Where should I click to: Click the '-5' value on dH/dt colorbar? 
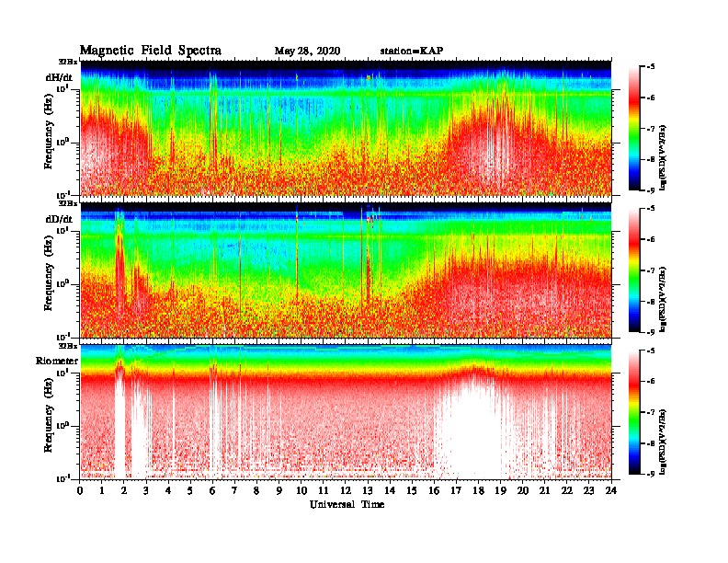pyautogui.click(x=651, y=67)
